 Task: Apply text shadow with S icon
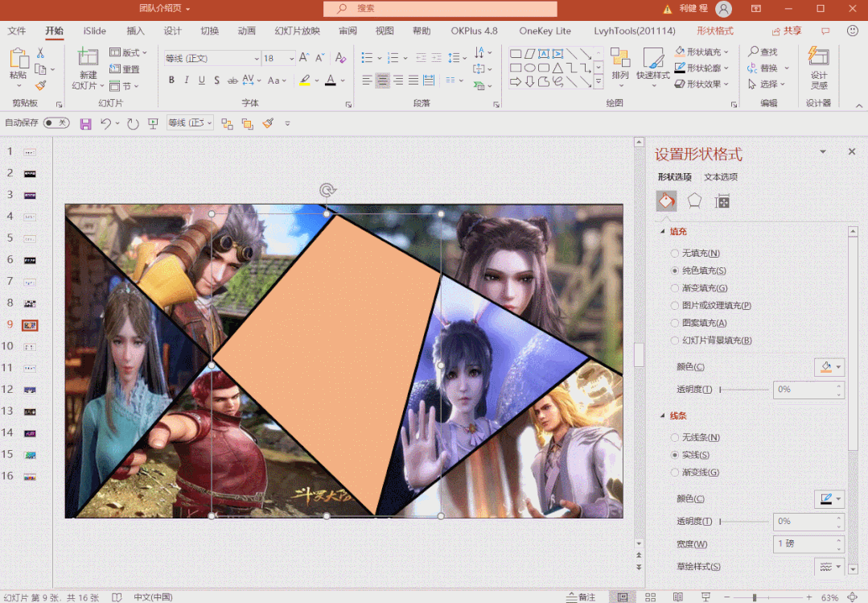click(216, 81)
